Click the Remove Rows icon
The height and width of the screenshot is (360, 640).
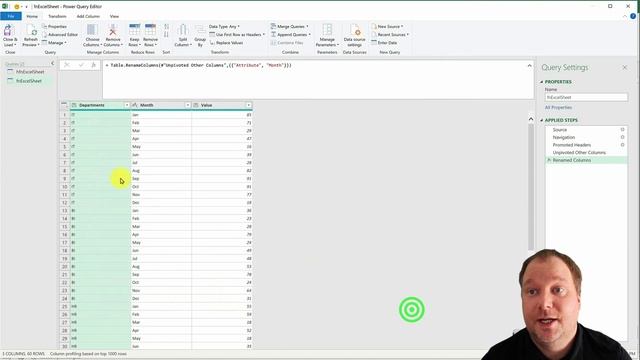click(150, 30)
